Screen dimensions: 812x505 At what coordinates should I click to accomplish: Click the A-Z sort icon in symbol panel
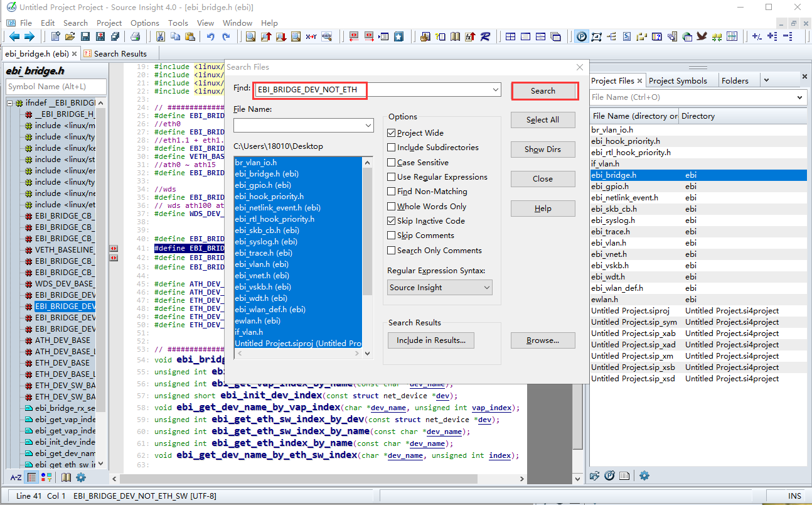coord(16,477)
